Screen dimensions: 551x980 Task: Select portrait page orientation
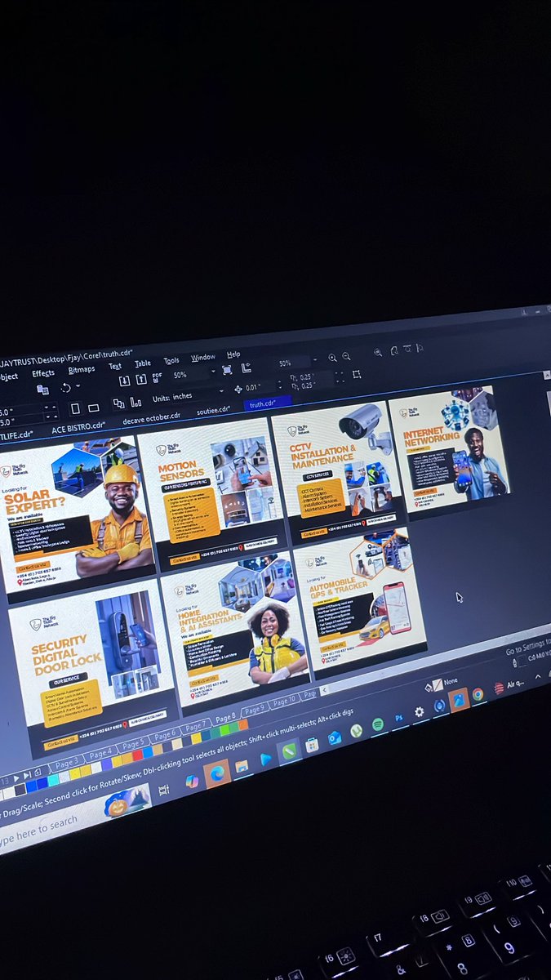point(75,408)
